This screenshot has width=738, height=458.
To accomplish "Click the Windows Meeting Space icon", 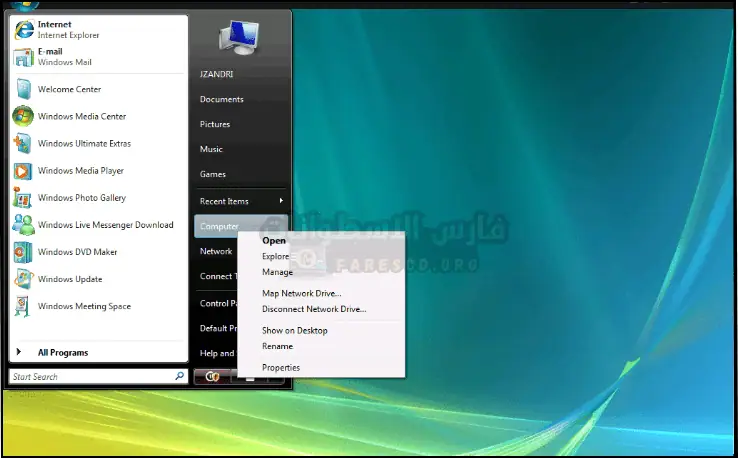I will click(22, 306).
